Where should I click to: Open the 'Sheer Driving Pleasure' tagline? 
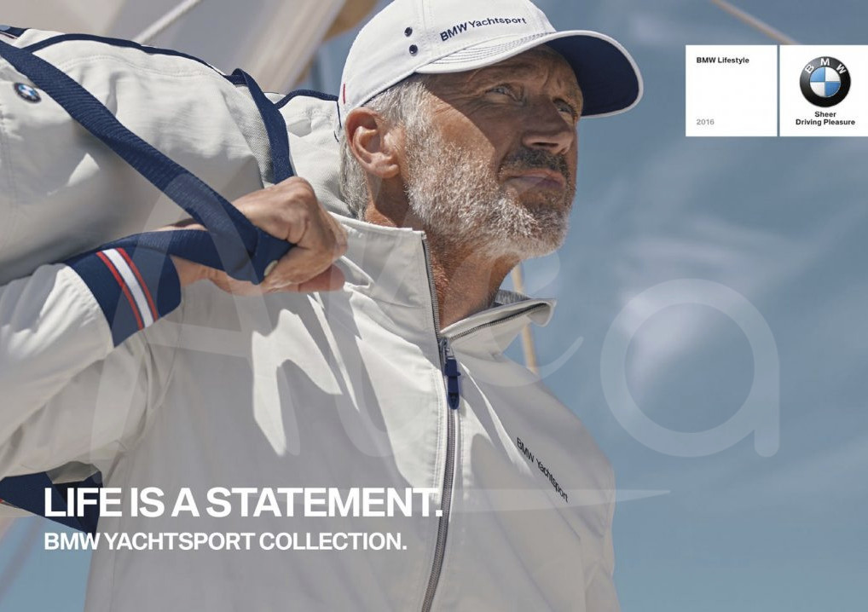point(825,118)
